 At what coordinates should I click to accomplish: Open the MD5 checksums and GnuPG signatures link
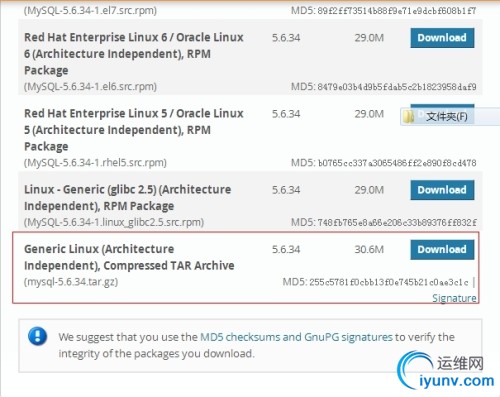(x=296, y=337)
